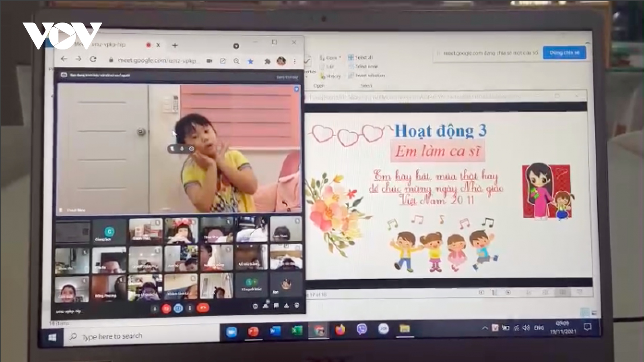Go forward in the Chrome browser

tap(78, 59)
